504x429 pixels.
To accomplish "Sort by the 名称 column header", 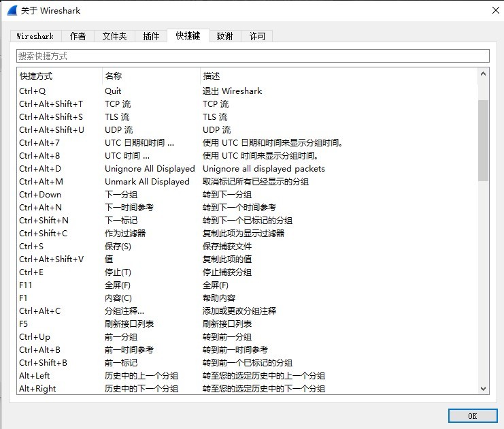I will click(x=151, y=76).
